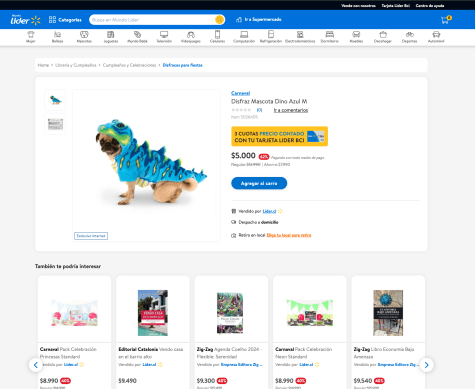The width and height of the screenshot is (475, 389).
Task: Select the dino costume dog thumbnail
Action: [55, 100]
